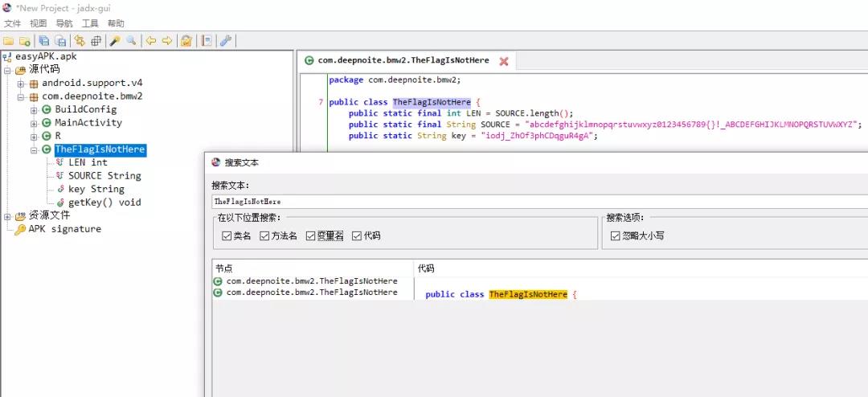Toggle the Flatten packages icon
The width and height of the screenshot is (868, 397).
[96, 41]
